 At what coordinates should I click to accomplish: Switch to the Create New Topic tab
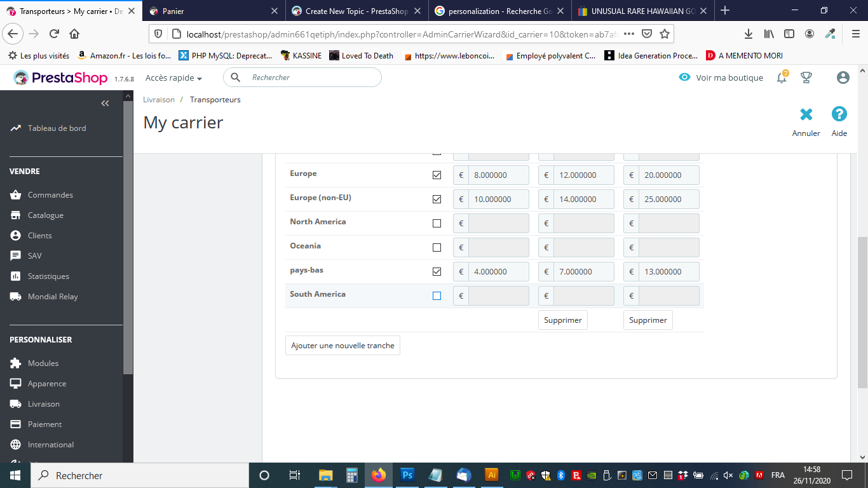point(356,11)
